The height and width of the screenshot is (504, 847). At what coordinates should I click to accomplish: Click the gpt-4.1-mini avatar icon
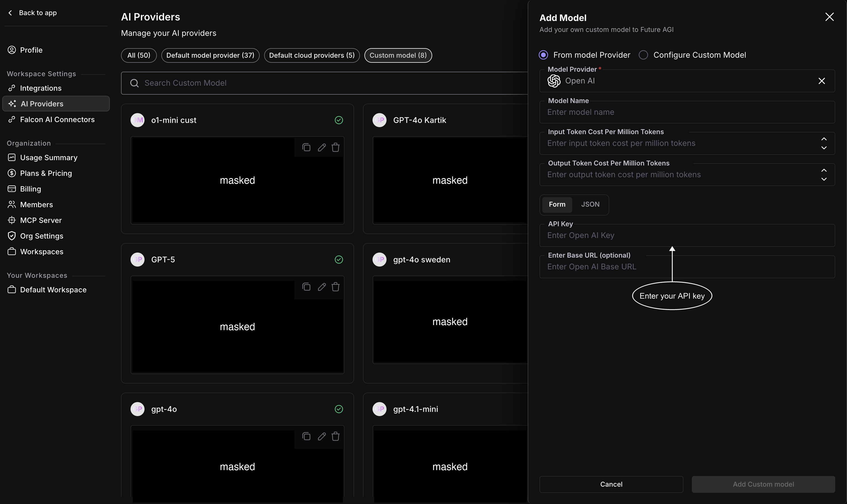(x=380, y=409)
